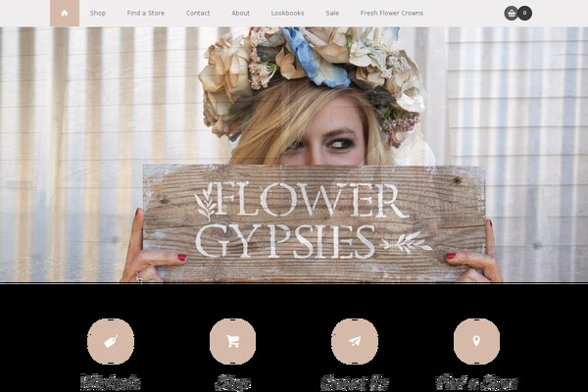Click the label under the cart circle icon
The height and width of the screenshot is (392, 588).
[x=232, y=383]
